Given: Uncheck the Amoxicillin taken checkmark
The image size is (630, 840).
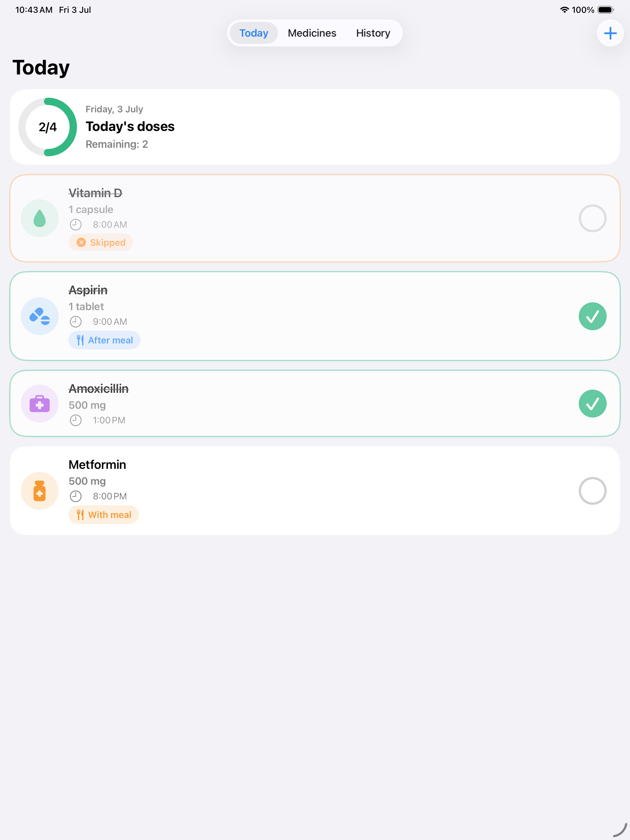Looking at the screenshot, I should pyautogui.click(x=592, y=403).
